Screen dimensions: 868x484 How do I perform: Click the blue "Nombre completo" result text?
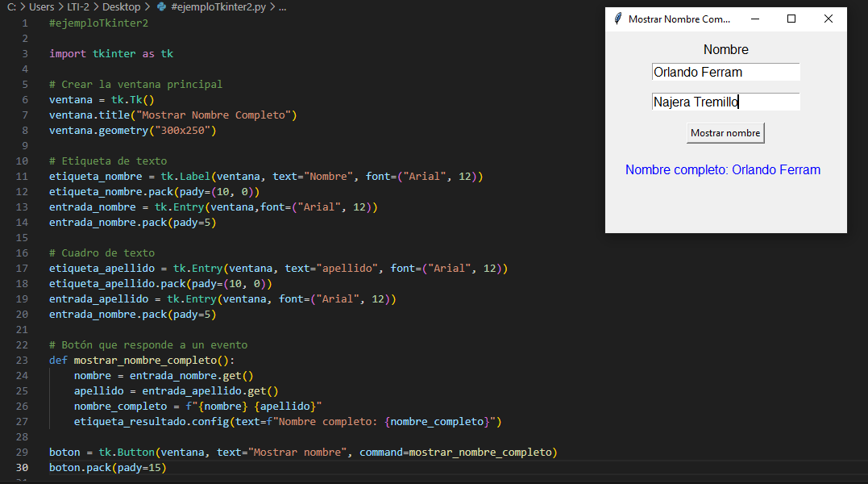click(x=723, y=169)
